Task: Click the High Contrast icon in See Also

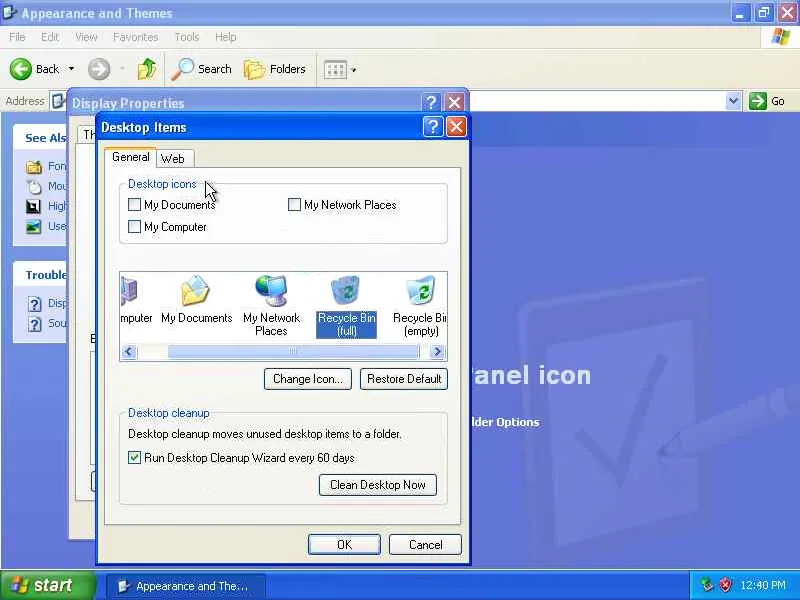Action: coord(34,207)
